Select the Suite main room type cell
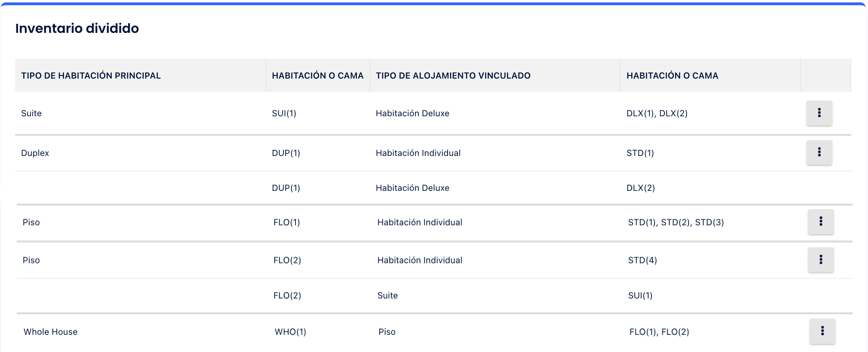 [x=32, y=113]
